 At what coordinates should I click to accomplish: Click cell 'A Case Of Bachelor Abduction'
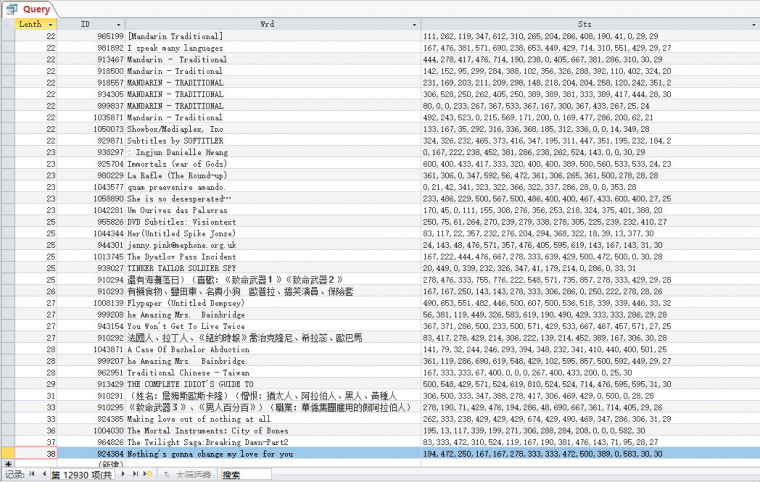273,350
